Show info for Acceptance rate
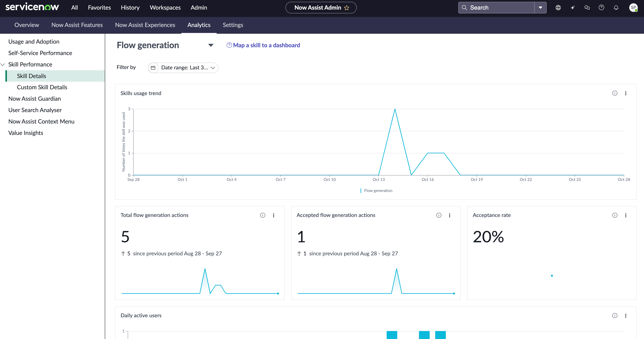644x339 pixels. pyautogui.click(x=615, y=215)
